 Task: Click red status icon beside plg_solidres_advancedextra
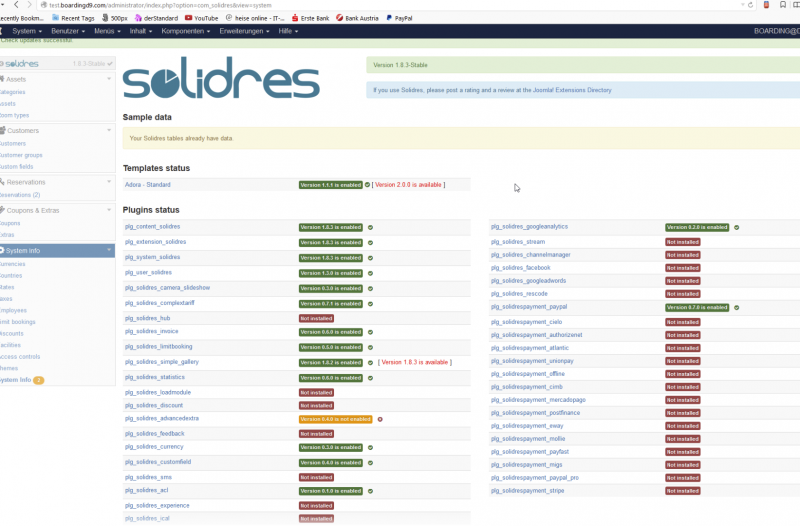pos(380,419)
